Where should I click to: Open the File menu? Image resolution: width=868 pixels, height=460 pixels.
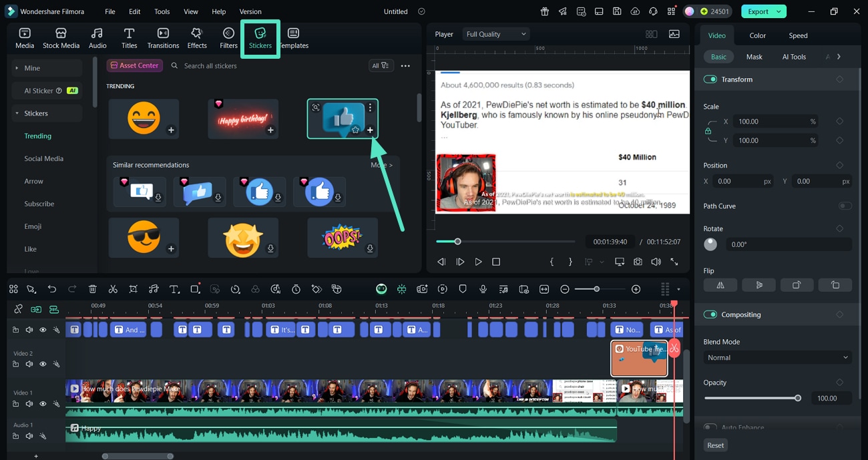tap(110, 11)
